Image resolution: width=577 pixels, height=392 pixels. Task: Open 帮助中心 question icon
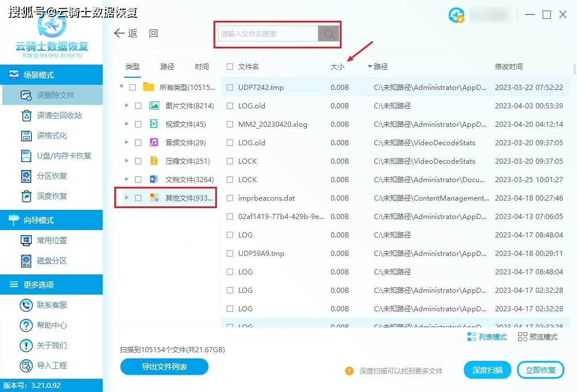pyautogui.click(x=26, y=326)
